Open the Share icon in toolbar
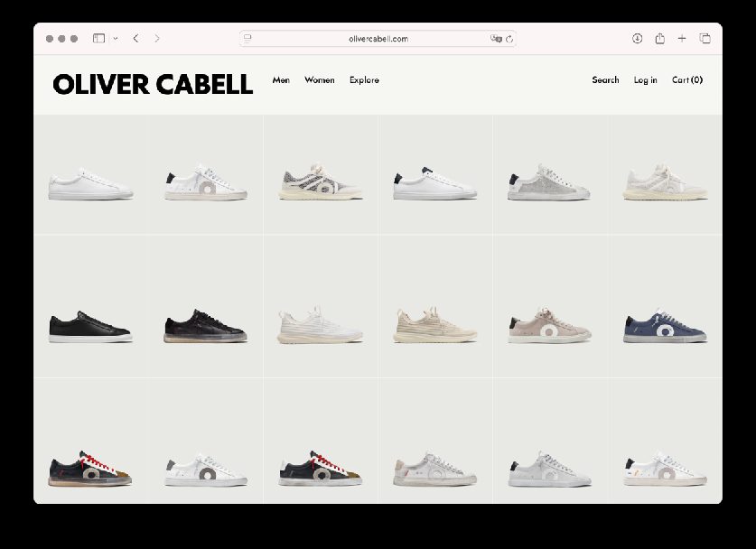The image size is (756, 549). pos(660,39)
